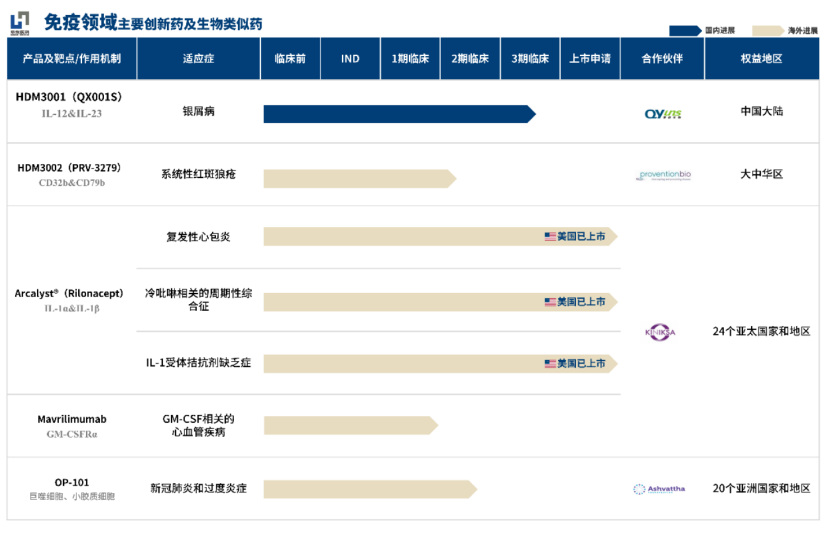This screenshot has width=830, height=535.
Task: Click the 临床前 column header
Action: pos(290,59)
